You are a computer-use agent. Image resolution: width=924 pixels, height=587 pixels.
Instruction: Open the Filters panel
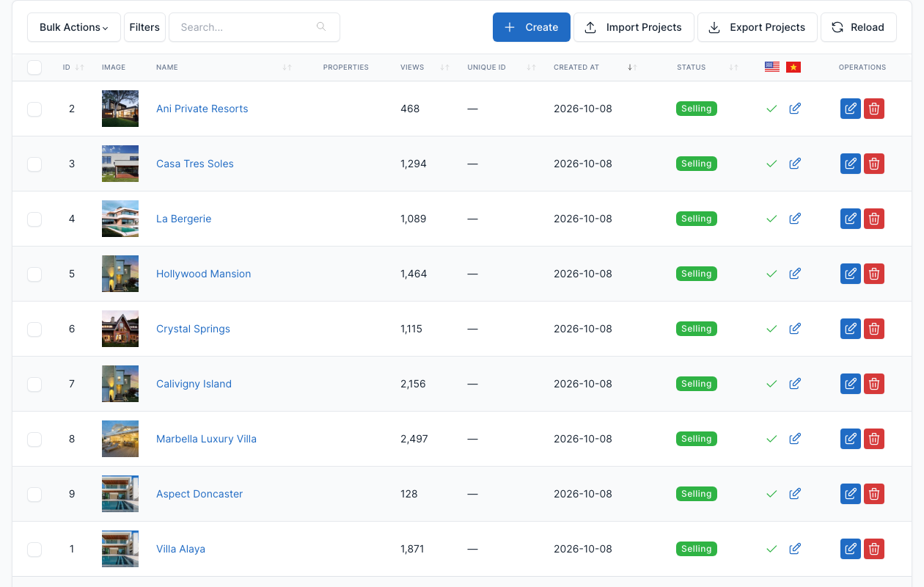tap(144, 27)
